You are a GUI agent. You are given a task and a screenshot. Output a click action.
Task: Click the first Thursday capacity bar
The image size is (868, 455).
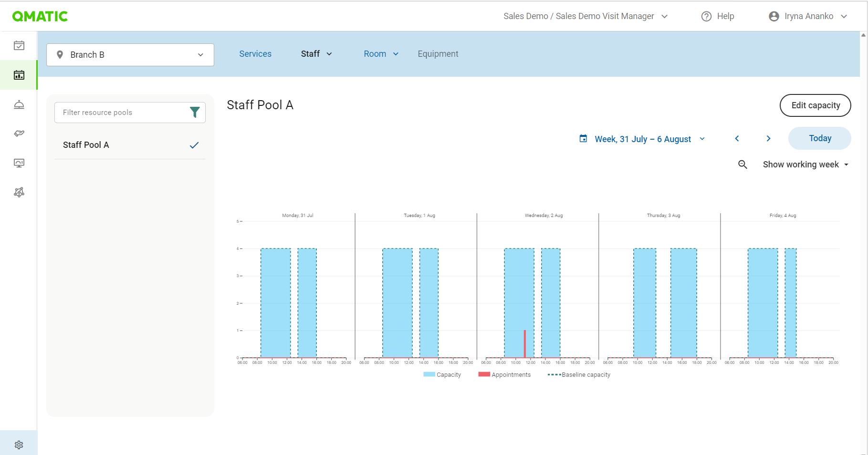pyautogui.click(x=645, y=303)
